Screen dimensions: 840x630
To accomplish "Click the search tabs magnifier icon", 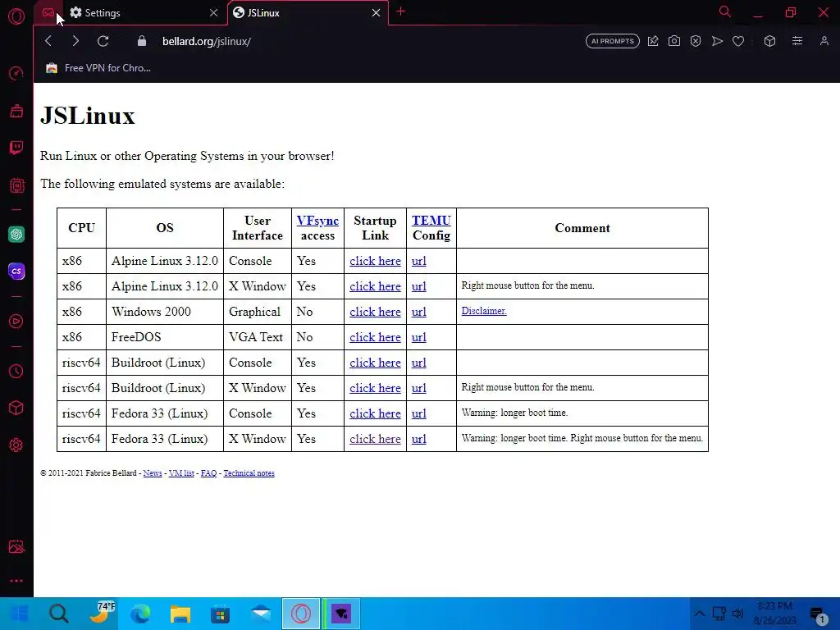I will click(725, 11).
